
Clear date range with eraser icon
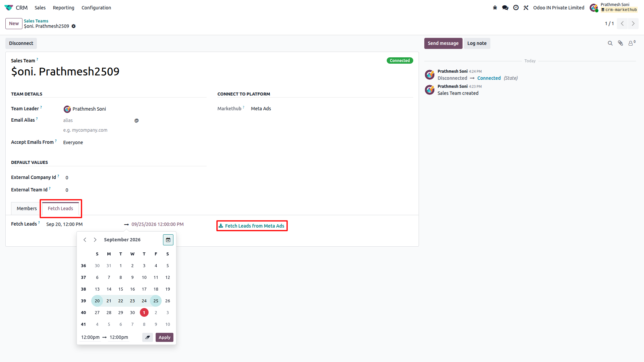(x=148, y=337)
